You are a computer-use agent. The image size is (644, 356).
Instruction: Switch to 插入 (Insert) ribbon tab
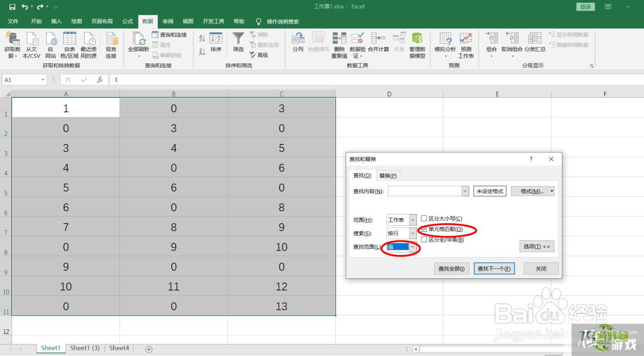tap(56, 21)
